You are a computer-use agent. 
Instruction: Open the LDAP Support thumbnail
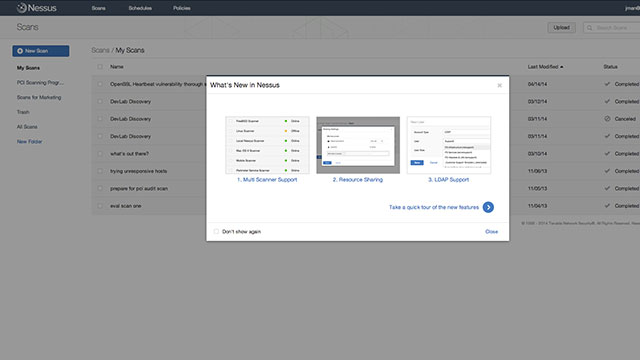point(449,145)
